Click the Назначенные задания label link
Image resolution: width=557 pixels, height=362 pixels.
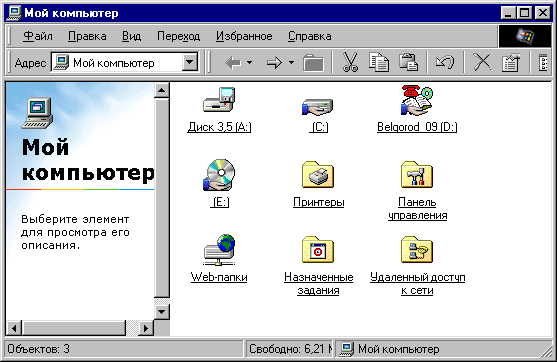tap(318, 283)
